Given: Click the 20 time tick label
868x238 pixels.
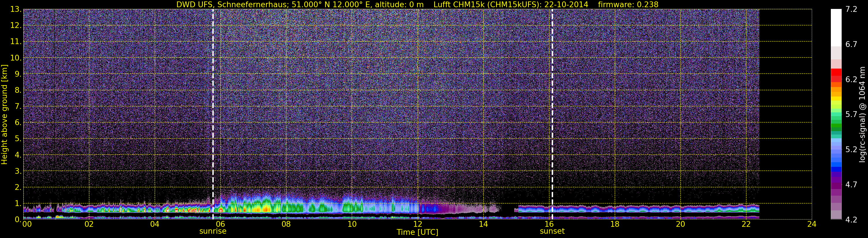Looking at the screenshot, I should [x=680, y=224].
